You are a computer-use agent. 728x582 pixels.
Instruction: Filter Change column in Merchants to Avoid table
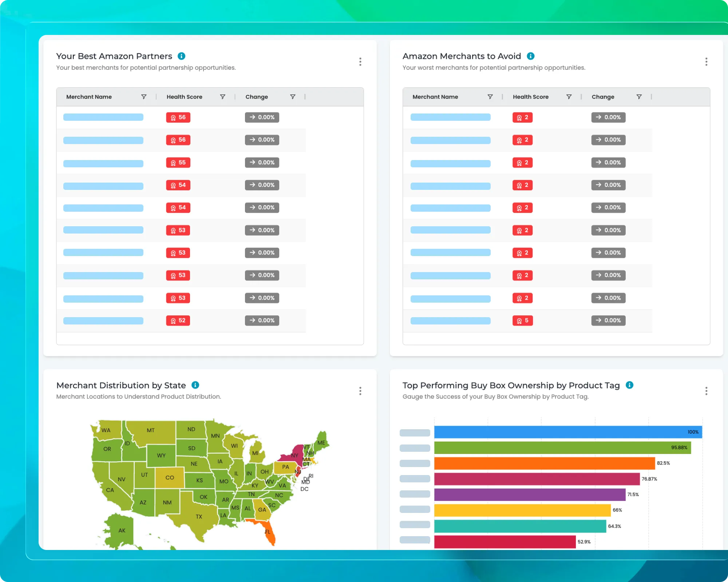(639, 97)
